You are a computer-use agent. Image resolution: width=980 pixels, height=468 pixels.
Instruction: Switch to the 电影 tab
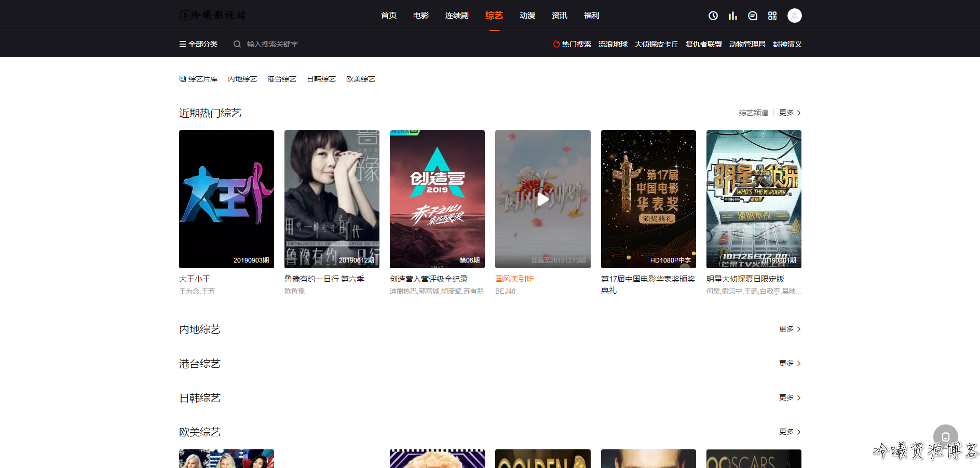pos(421,16)
